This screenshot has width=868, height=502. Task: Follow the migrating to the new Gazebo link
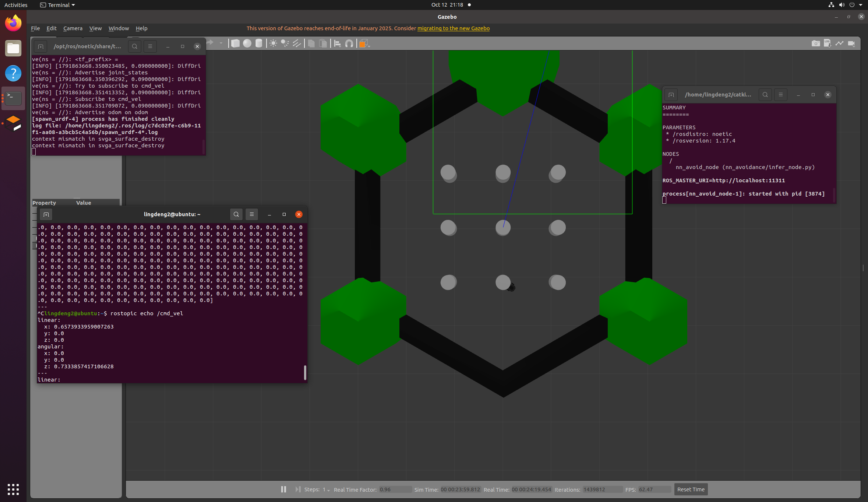(454, 28)
